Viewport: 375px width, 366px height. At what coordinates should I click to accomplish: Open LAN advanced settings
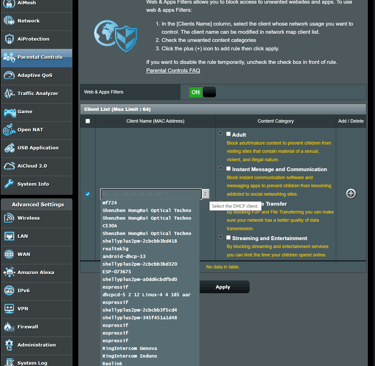pyautogui.click(x=36, y=236)
